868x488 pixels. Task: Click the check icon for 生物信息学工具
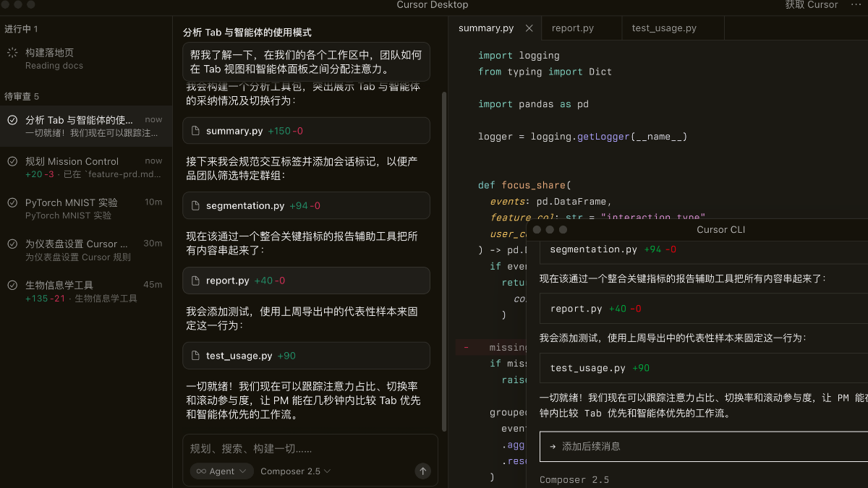pos(12,285)
